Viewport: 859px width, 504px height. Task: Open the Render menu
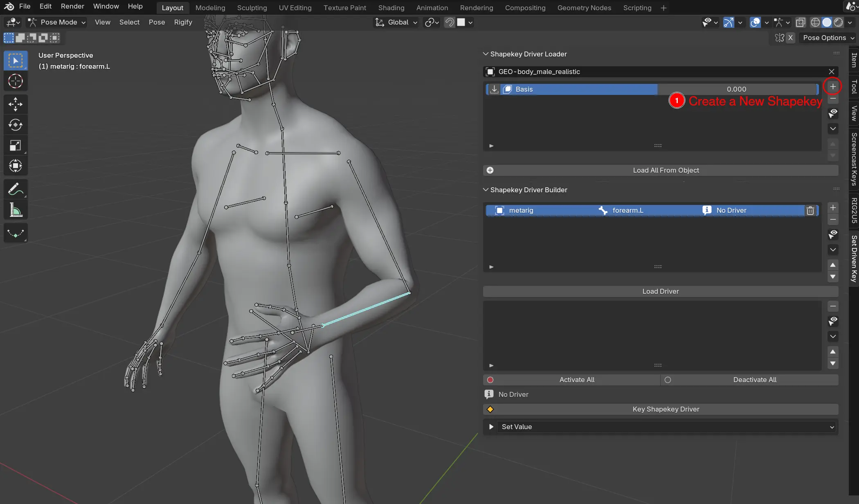(x=72, y=6)
